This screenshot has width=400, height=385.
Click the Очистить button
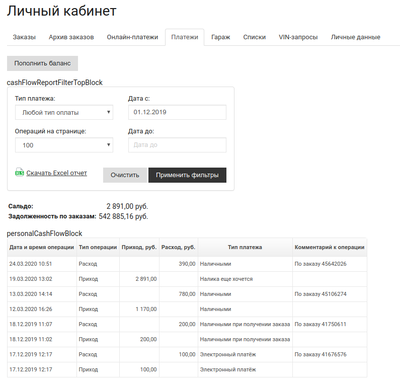(125, 175)
